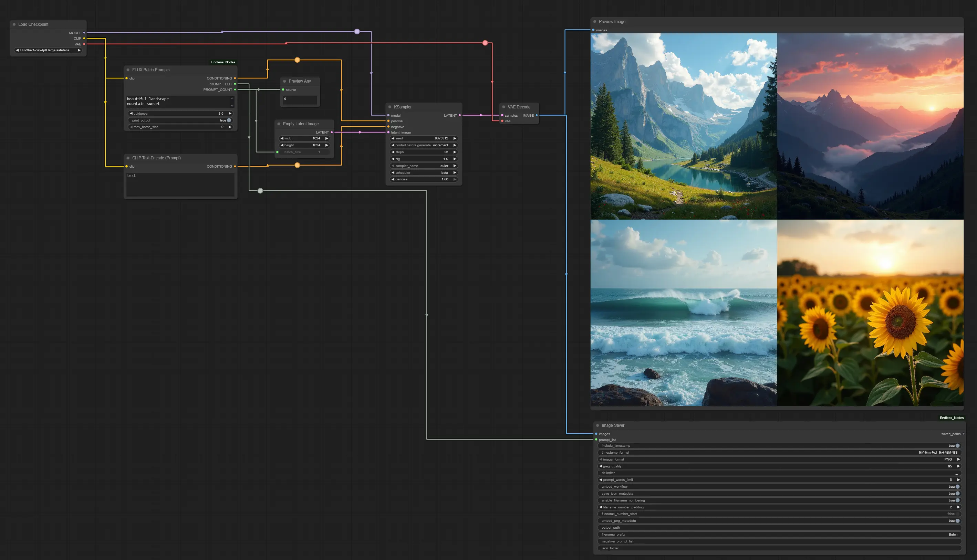
Task: Adjust the guidance value slider at 3.5
Action: click(180, 114)
